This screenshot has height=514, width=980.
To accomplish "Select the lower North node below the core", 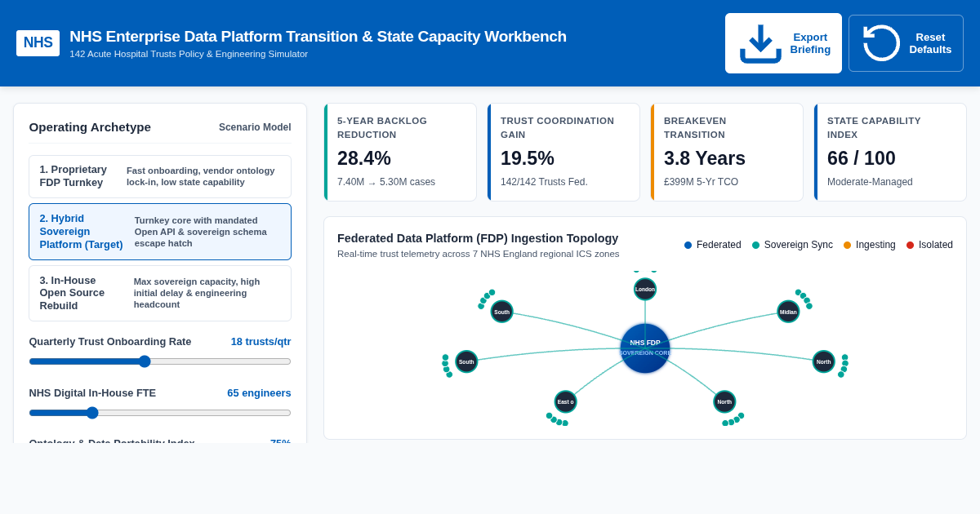I will click(x=724, y=401).
